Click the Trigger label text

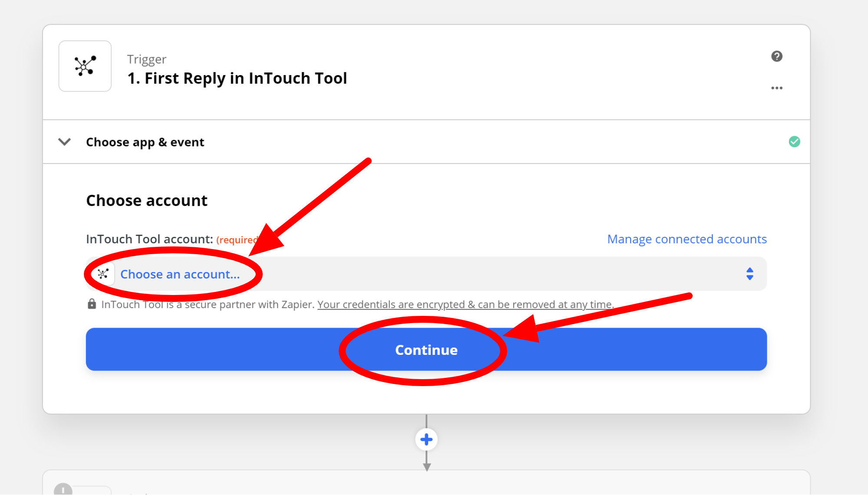tap(147, 59)
